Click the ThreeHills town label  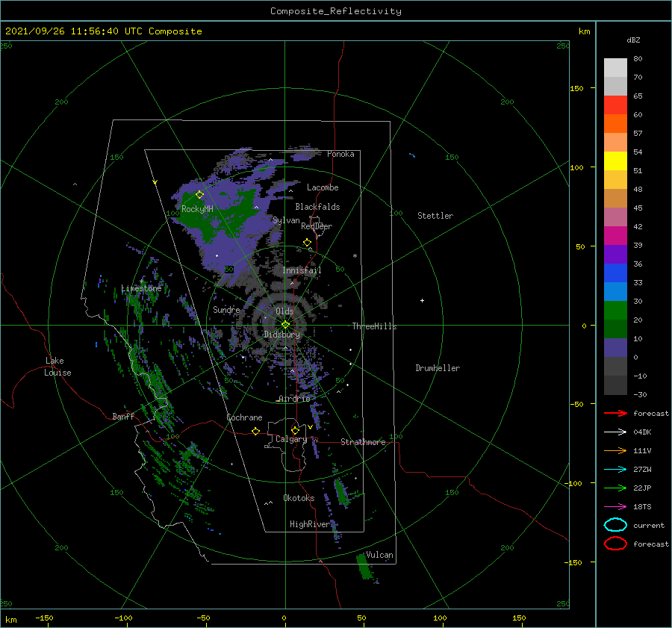[x=375, y=326]
